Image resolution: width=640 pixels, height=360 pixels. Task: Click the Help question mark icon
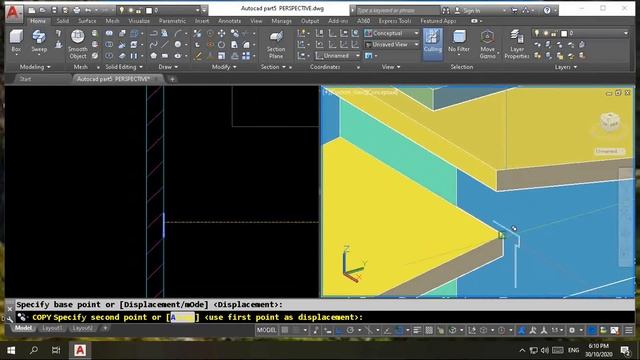(547, 10)
